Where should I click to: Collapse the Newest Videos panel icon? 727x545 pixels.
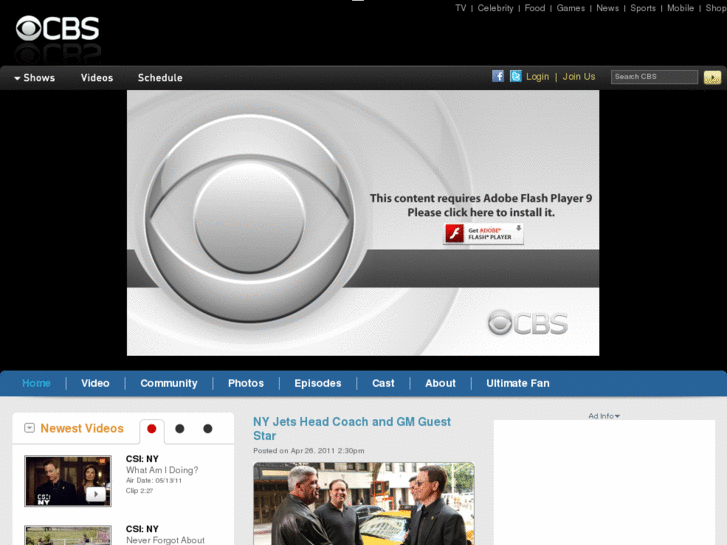pyautogui.click(x=29, y=428)
